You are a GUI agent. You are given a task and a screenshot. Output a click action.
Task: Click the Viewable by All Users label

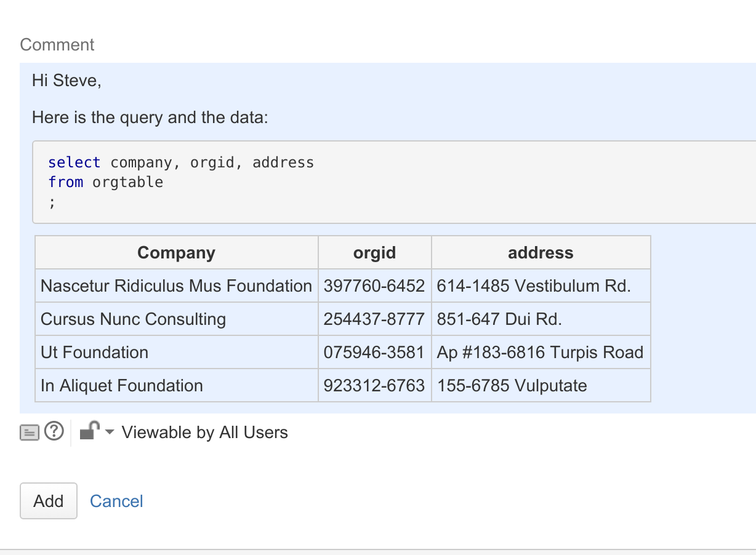(205, 433)
